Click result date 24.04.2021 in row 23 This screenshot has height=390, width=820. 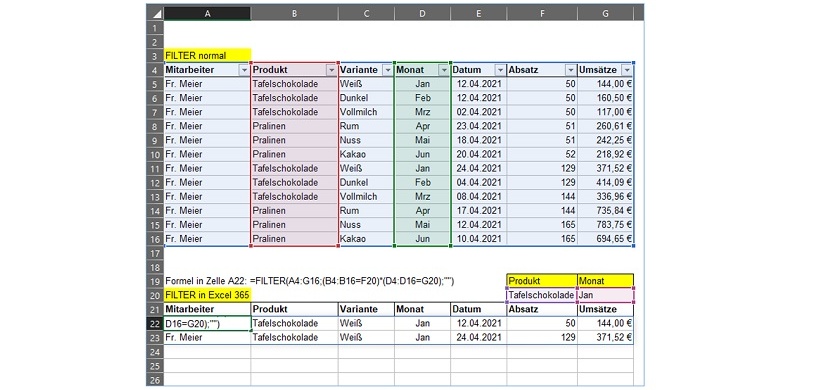(x=479, y=338)
